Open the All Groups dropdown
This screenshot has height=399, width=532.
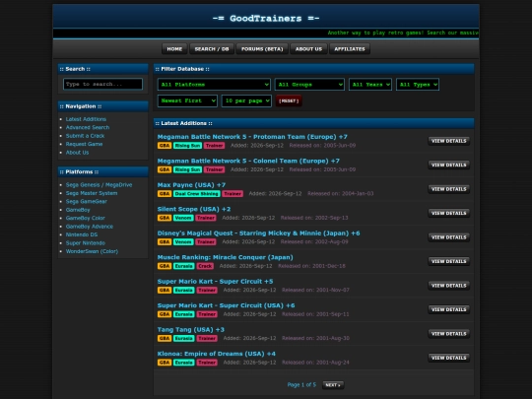309,85
